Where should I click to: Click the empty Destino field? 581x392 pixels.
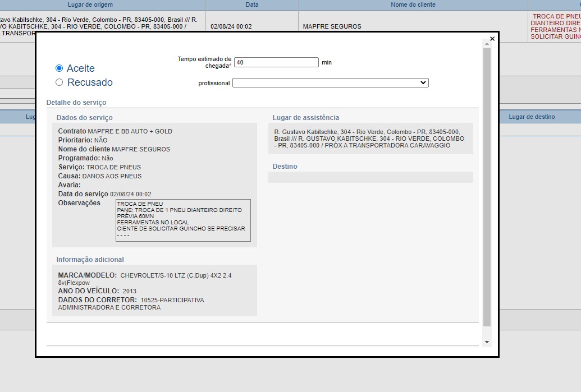[370, 177]
